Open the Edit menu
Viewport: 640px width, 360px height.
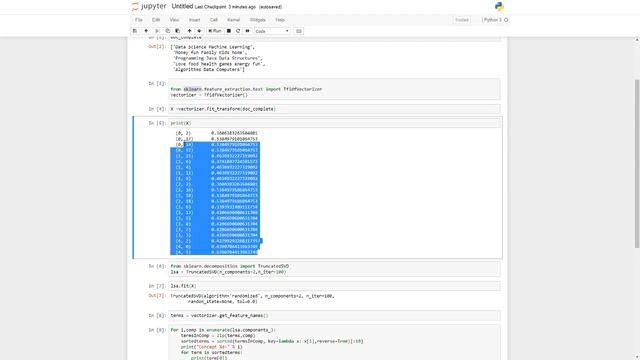[156, 20]
